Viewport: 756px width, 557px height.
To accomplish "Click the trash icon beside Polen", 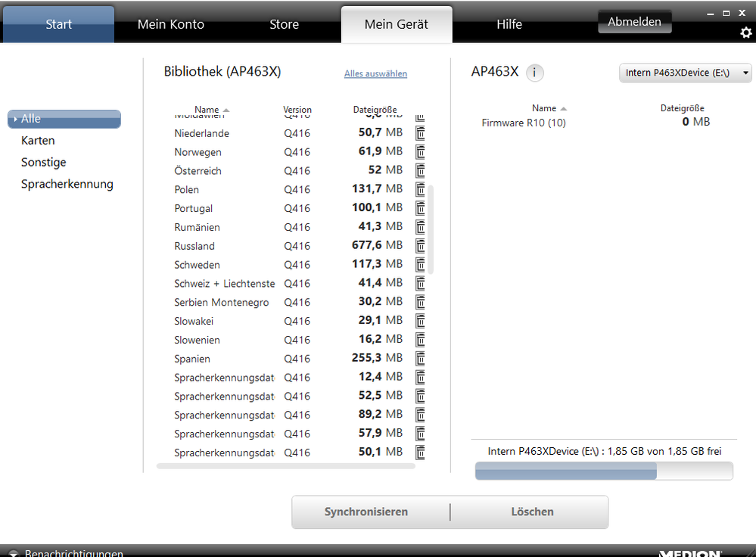I will (x=420, y=189).
